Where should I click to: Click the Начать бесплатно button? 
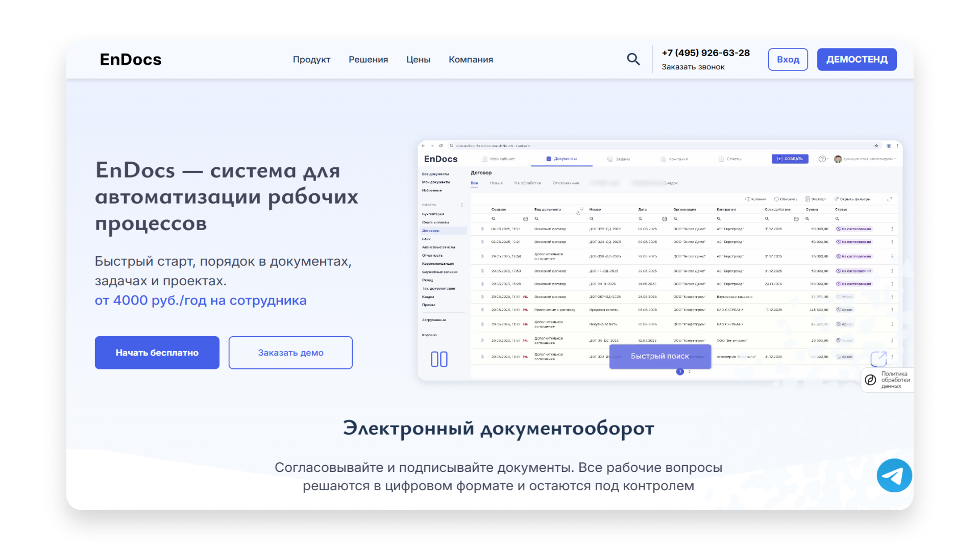coord(157,352)
